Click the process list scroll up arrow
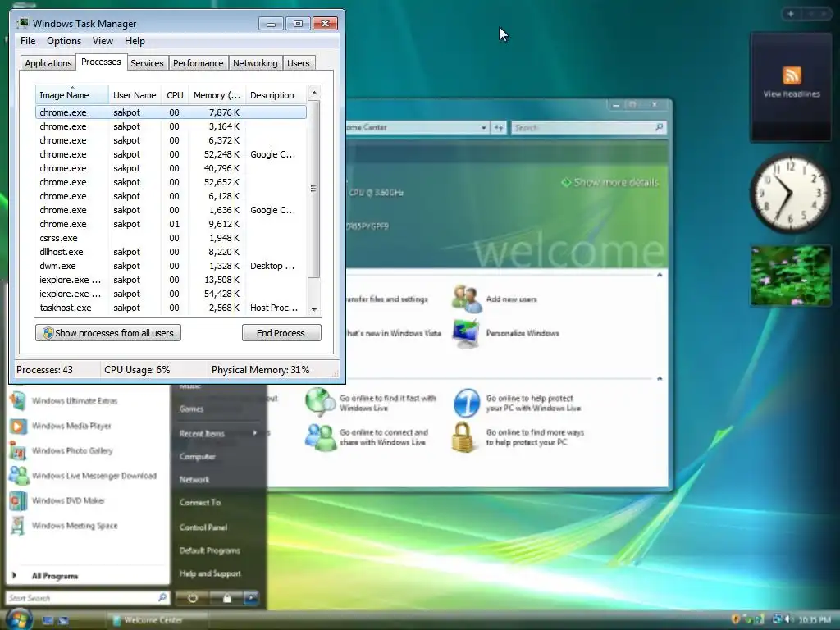 (314, 93)
